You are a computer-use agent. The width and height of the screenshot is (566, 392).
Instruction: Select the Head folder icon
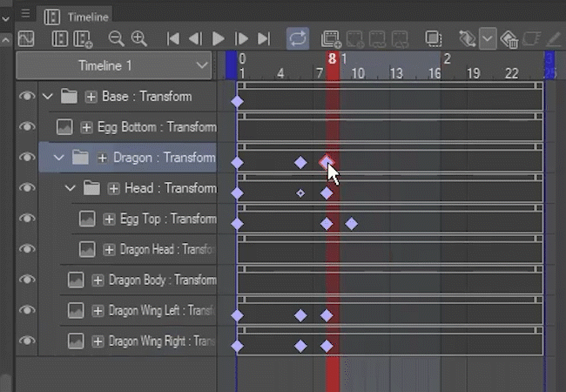[91, 187]
